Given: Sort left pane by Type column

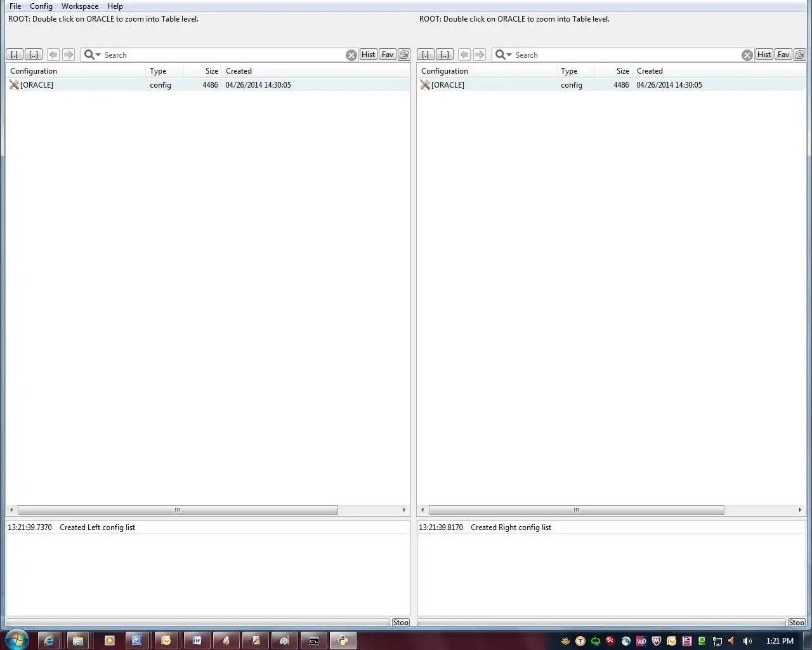Looking at the screenshot, I should (x=165, y=71).
